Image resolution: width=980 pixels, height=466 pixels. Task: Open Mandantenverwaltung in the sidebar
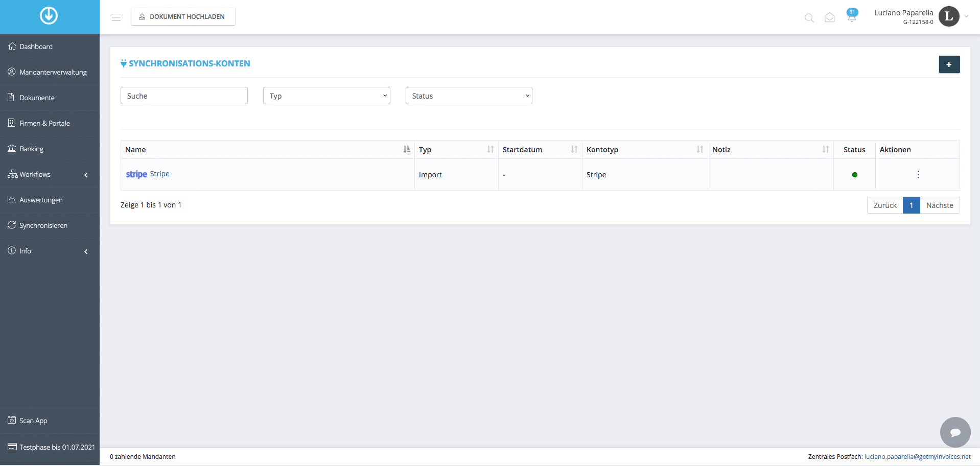pyautogui.click(x=50, y=72)
